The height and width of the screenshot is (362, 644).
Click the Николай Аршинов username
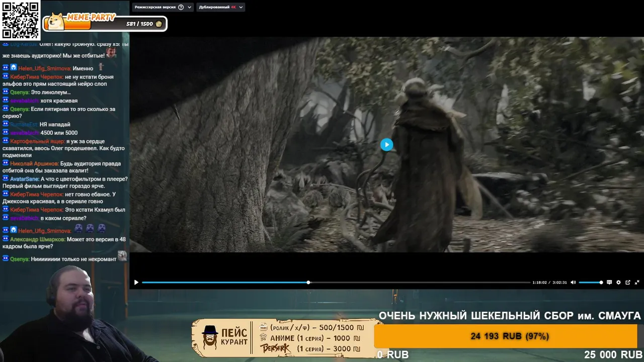(34, 163)
